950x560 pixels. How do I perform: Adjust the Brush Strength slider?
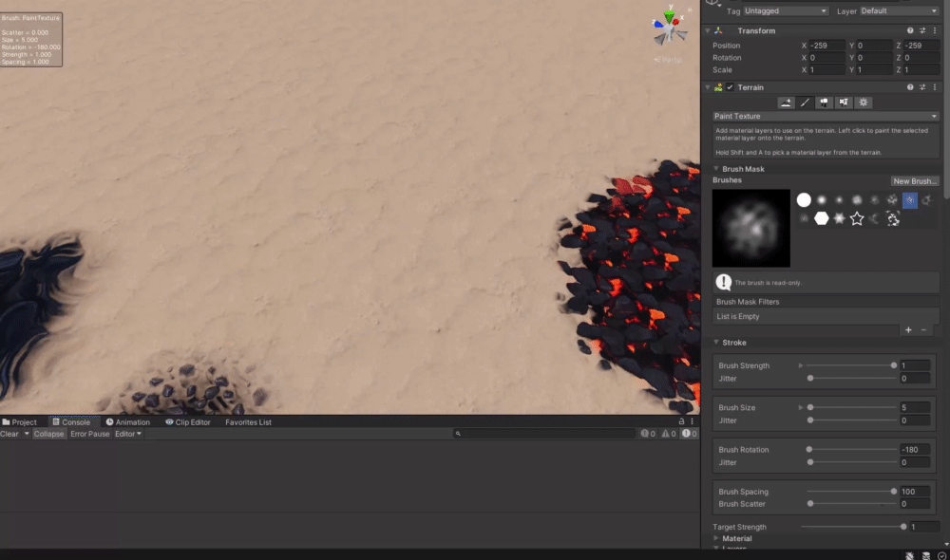[851, 365]
